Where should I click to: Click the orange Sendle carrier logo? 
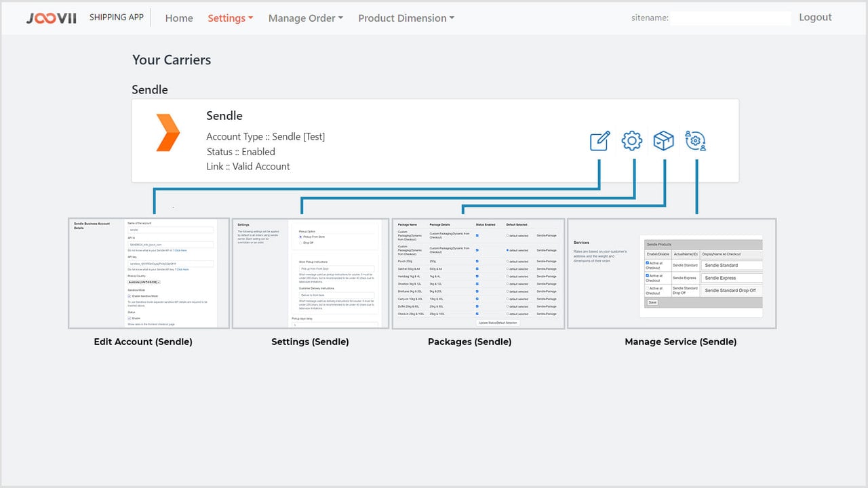[167, 132]
